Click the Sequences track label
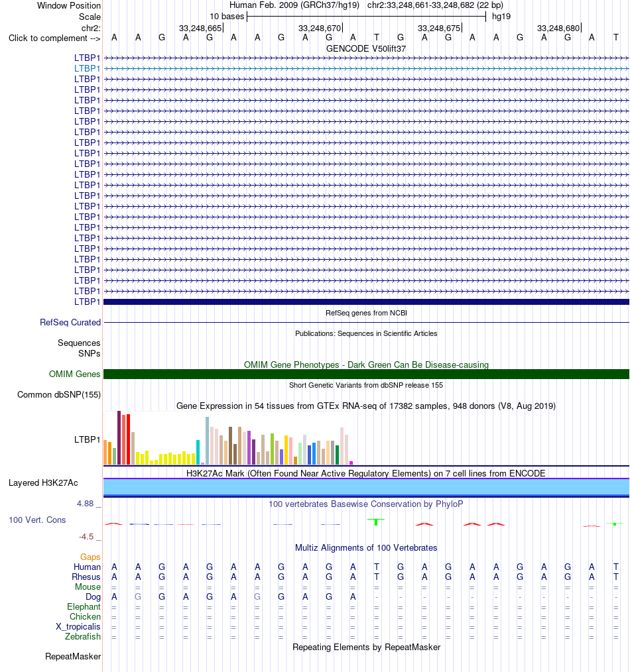Viewport: 630px width, 672px height. pyautogui.click(x=79, y=343)
